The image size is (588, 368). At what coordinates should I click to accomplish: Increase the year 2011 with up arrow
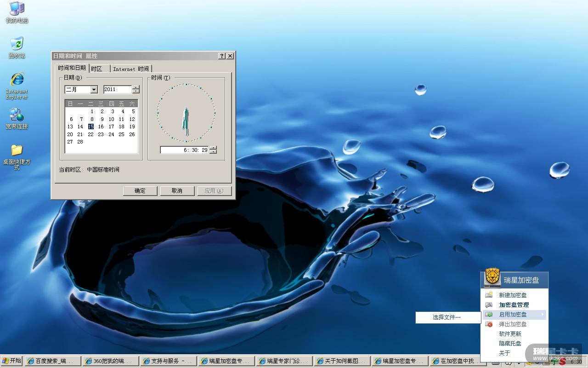point(136,87)
